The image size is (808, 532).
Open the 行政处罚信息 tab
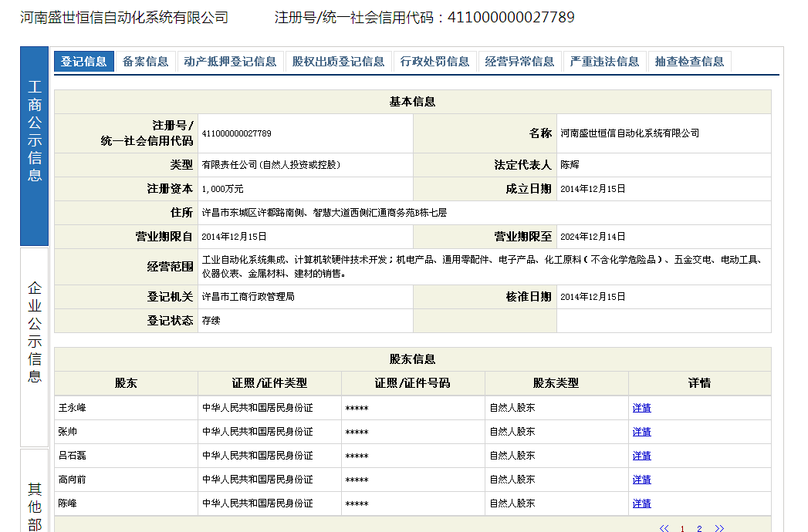[434, 62]
